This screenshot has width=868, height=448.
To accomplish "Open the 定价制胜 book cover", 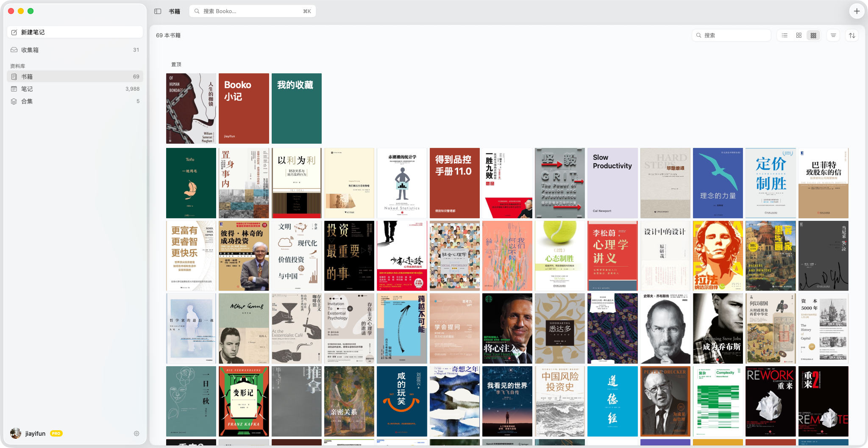I will (771, 183).
